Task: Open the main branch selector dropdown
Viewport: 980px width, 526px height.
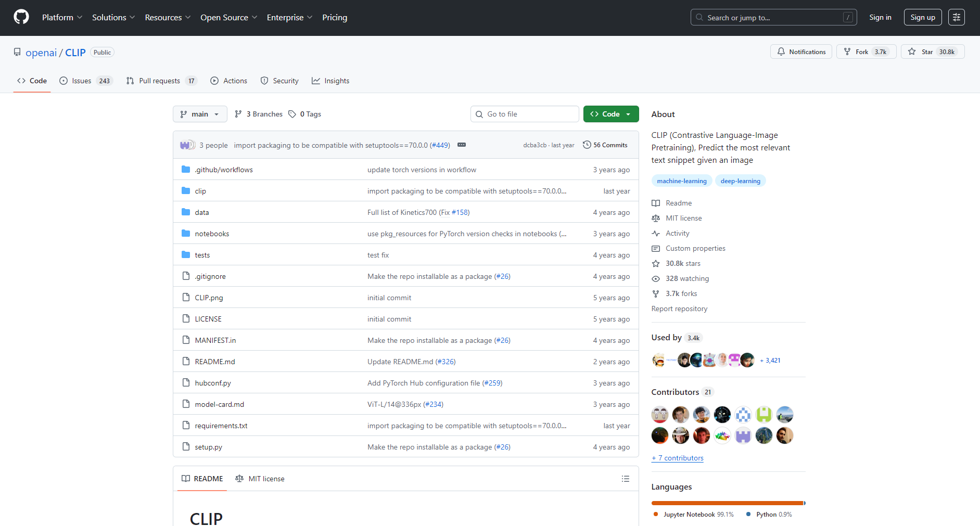Action: (x=200, y=114)
